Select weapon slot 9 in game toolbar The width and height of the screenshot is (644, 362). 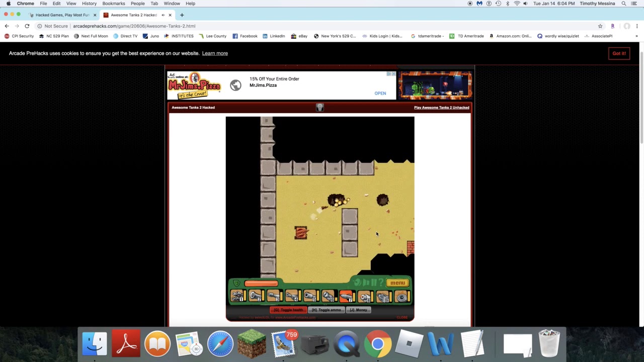[384, 296]
